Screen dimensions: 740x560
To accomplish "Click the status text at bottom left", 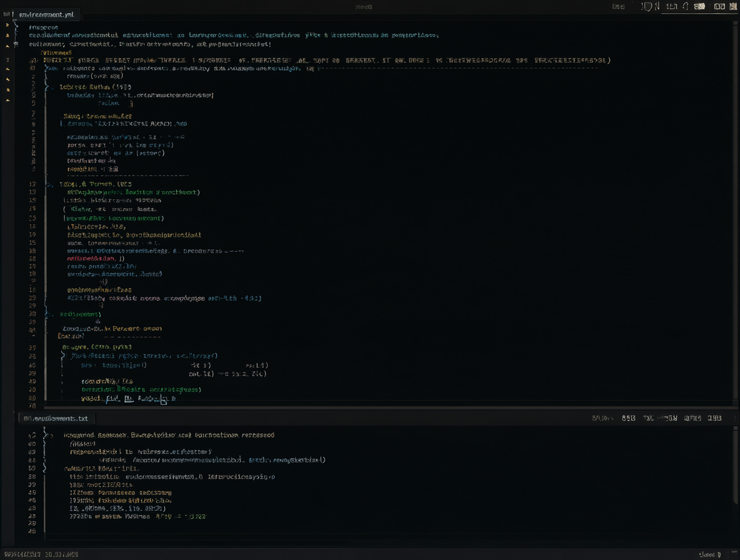I will coord(41,554).
